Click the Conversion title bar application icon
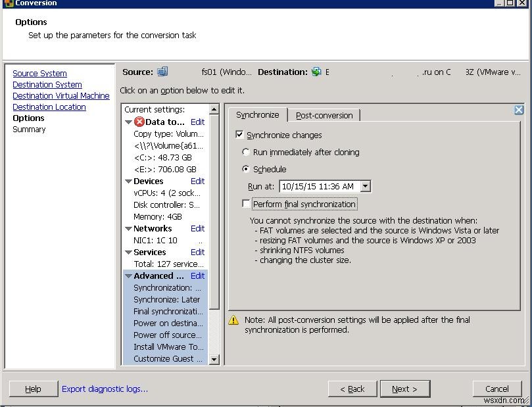The image size is (532, 407). pos(7,3)
